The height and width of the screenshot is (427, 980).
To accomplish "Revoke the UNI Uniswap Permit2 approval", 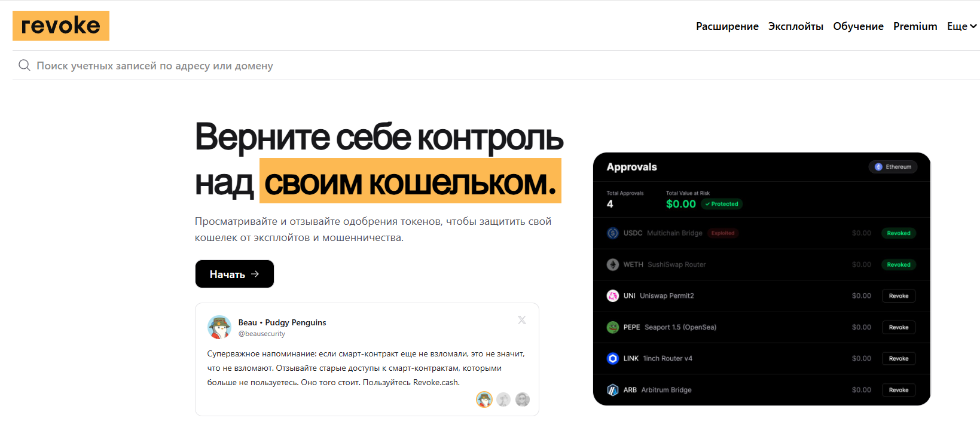I will click(899, 295).
